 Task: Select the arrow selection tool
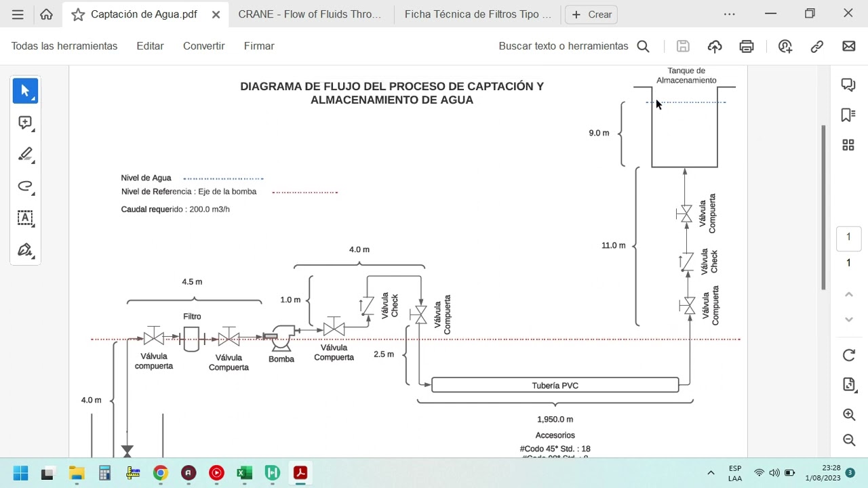pos(25,91)
